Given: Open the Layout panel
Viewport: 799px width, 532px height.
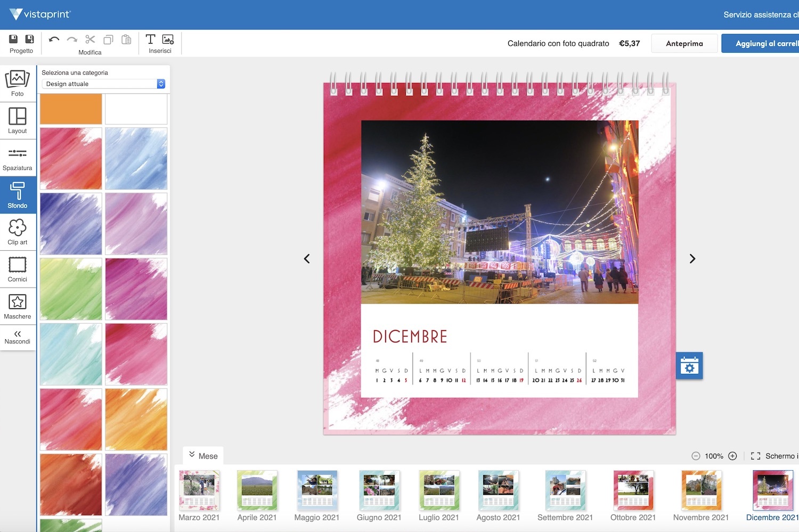Looking at the screenshot, I should pyautogui.click(x=18, y=121).
